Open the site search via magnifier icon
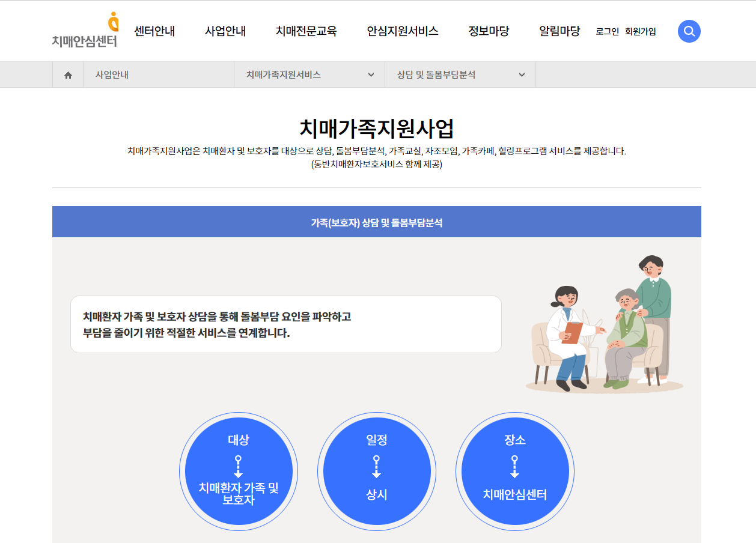The image size is (756, 543). pos(689,31)
